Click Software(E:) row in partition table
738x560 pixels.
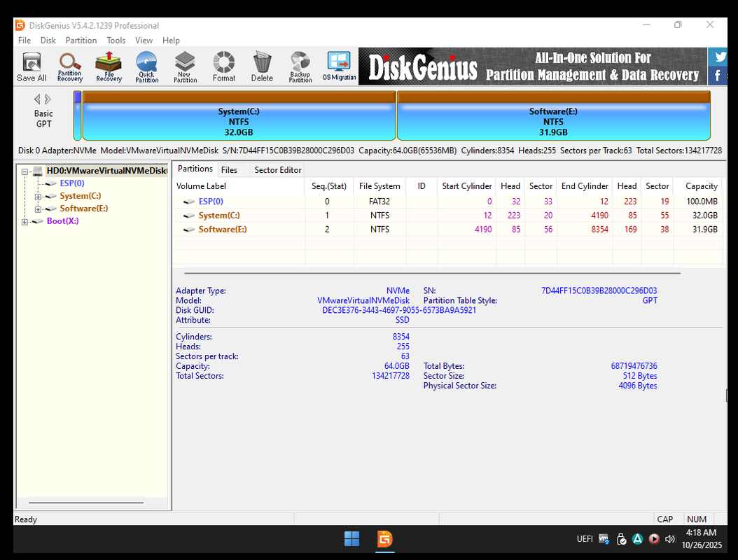click(x=447, y=230)
